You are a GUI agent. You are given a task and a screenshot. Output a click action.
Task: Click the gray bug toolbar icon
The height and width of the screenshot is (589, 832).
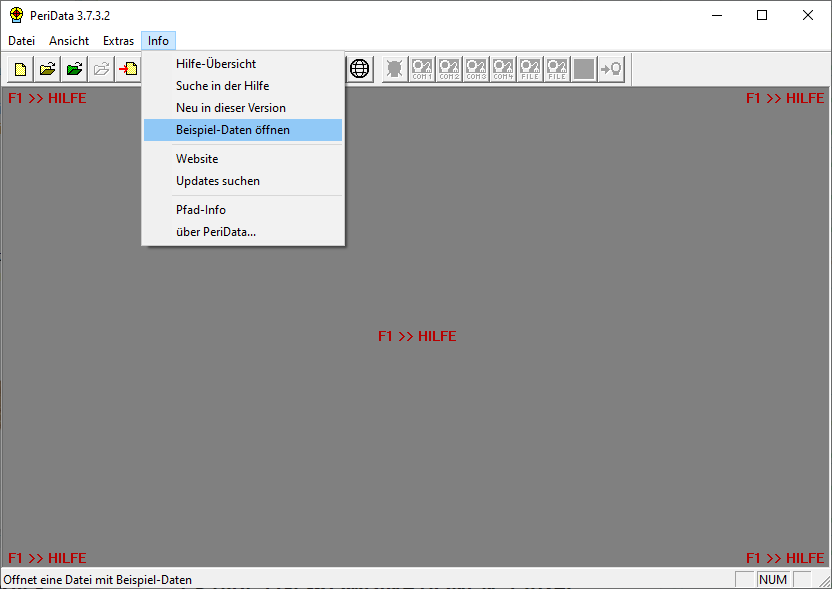395,69
